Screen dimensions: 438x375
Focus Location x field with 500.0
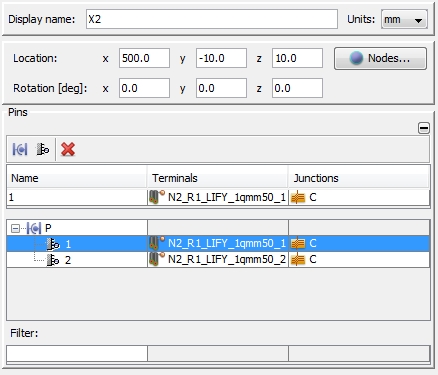click(144, 58)
